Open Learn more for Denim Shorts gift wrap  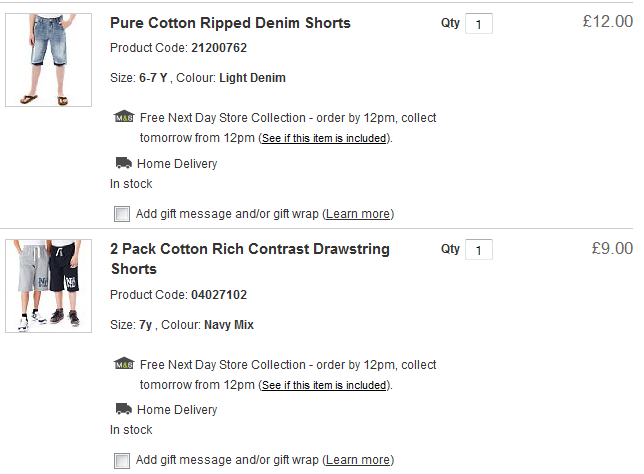pyautogui.click(x=358, y=214)
